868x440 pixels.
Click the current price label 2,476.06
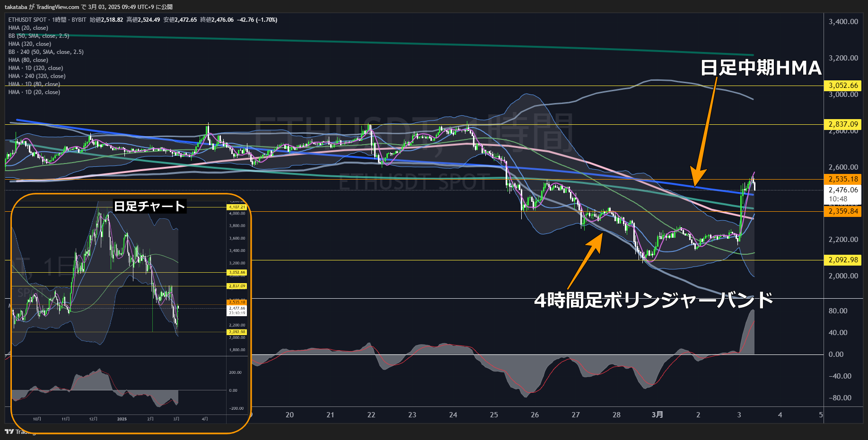pyautogui.click(x=842, y=190)
